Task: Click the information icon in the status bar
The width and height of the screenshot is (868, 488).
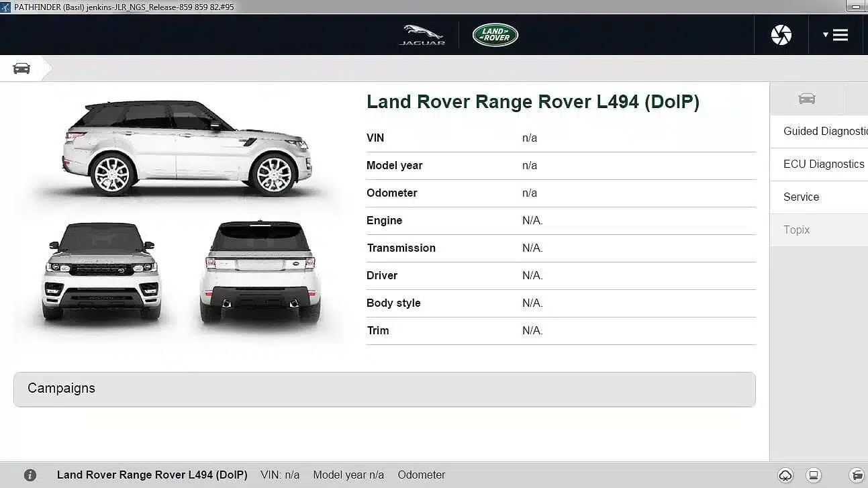Action: coord(32,475)
